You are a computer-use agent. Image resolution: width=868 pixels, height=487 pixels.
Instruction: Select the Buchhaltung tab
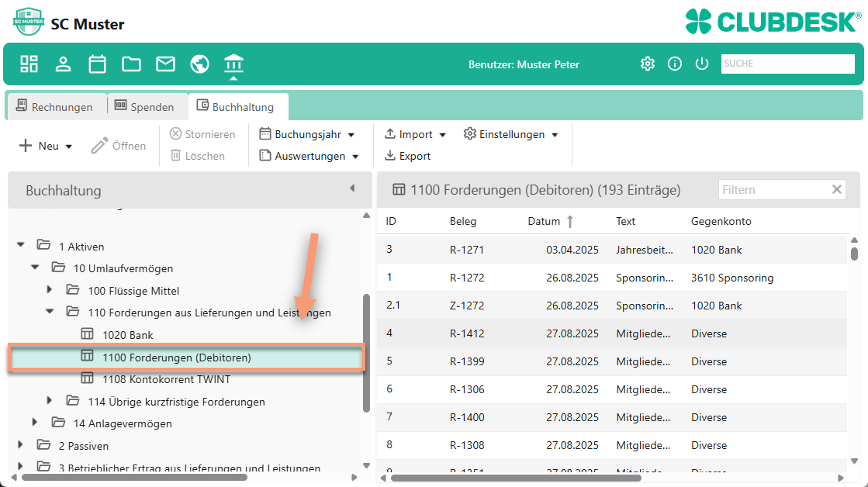[237, 106]
